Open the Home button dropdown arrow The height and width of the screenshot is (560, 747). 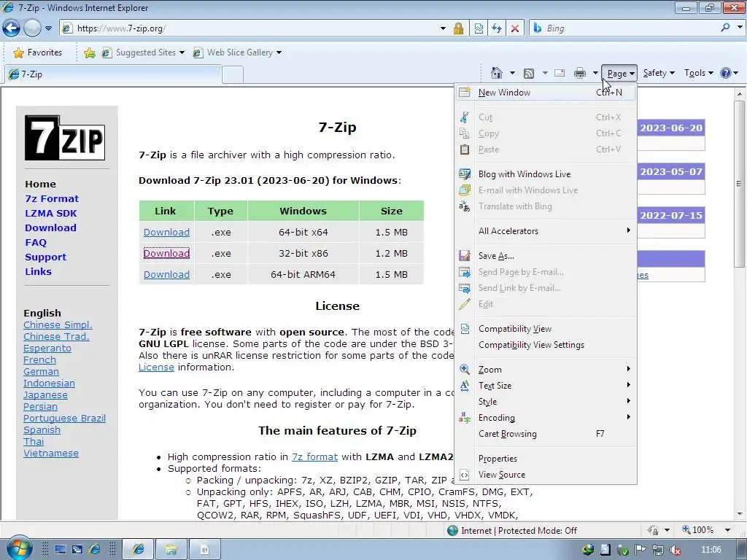512,73
